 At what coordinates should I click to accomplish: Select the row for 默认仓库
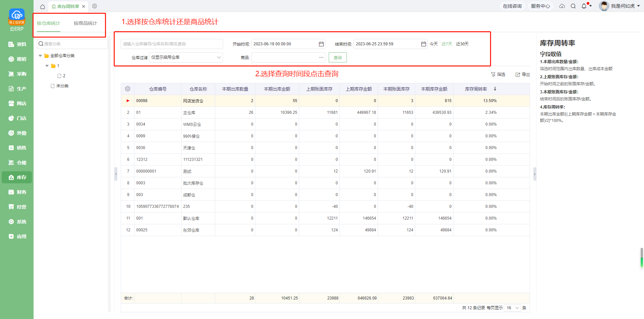click(325, 218)
